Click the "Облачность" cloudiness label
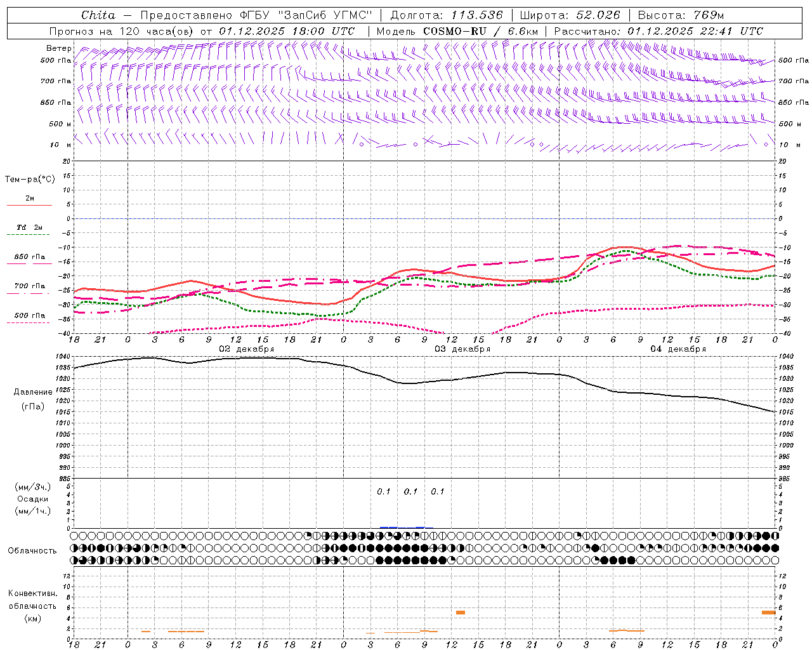The height and width of the screenshot is (650, 812). (x=32, y=551)
